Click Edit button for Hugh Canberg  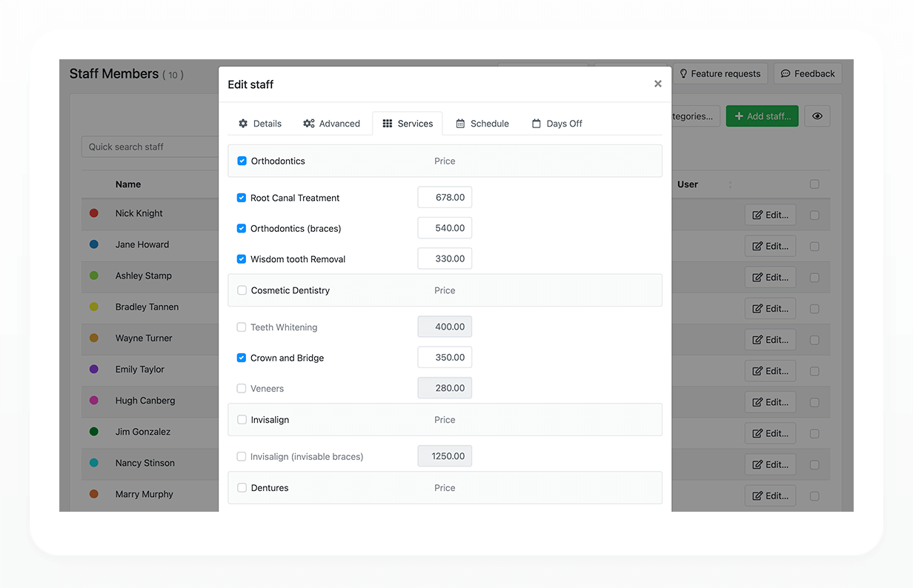pyautogui.click(x=770, y=401)
